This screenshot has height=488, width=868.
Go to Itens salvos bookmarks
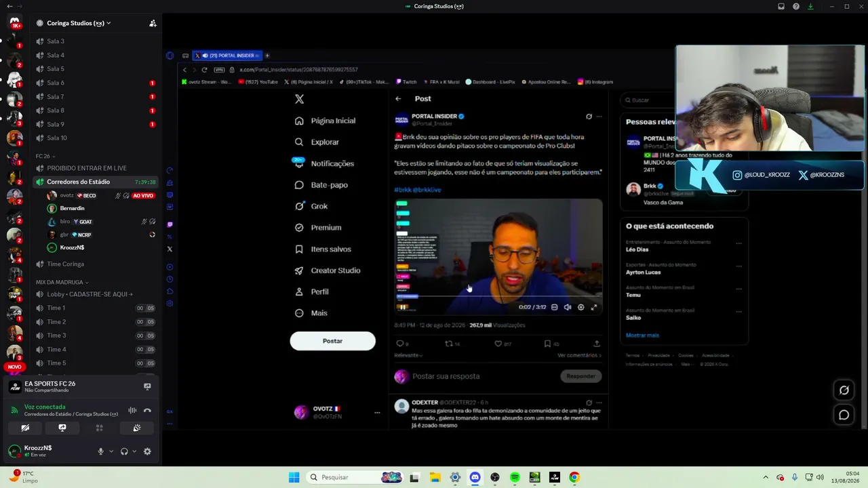[x=323, y=249]
